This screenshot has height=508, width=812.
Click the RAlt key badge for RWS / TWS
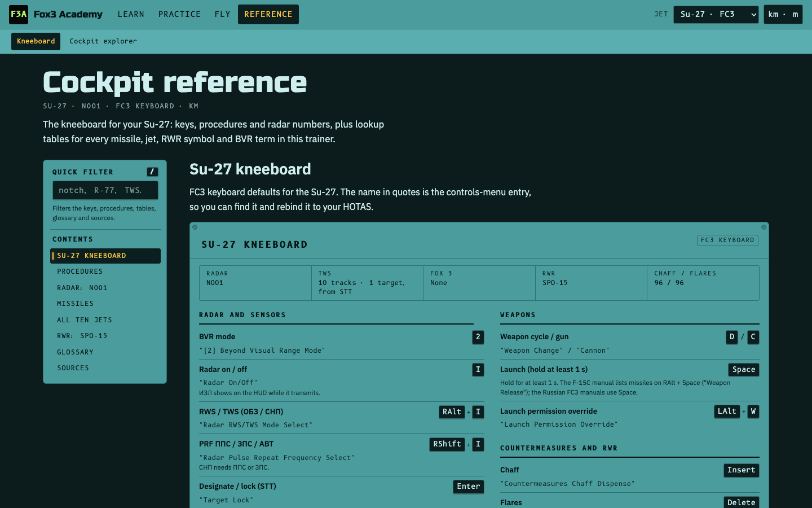(452, 412)
